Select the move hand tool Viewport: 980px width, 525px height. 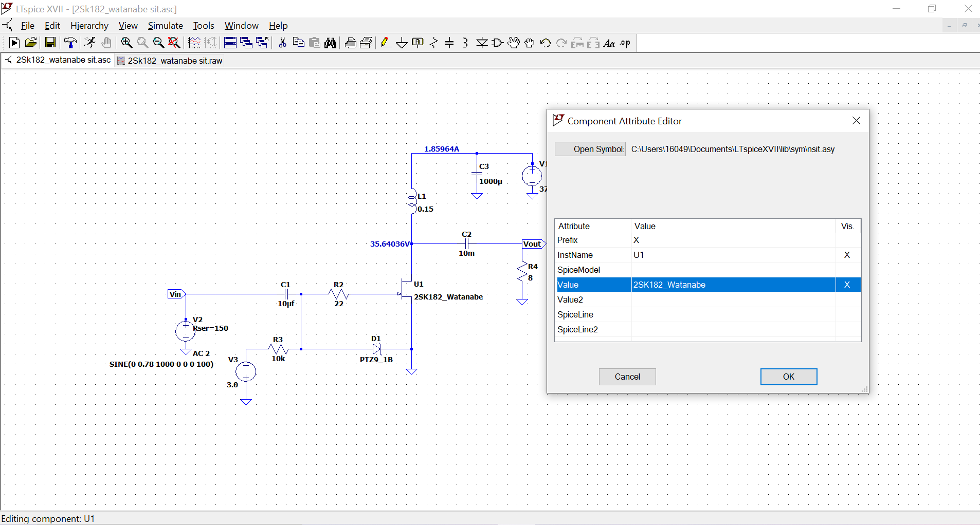click(514, 43)
